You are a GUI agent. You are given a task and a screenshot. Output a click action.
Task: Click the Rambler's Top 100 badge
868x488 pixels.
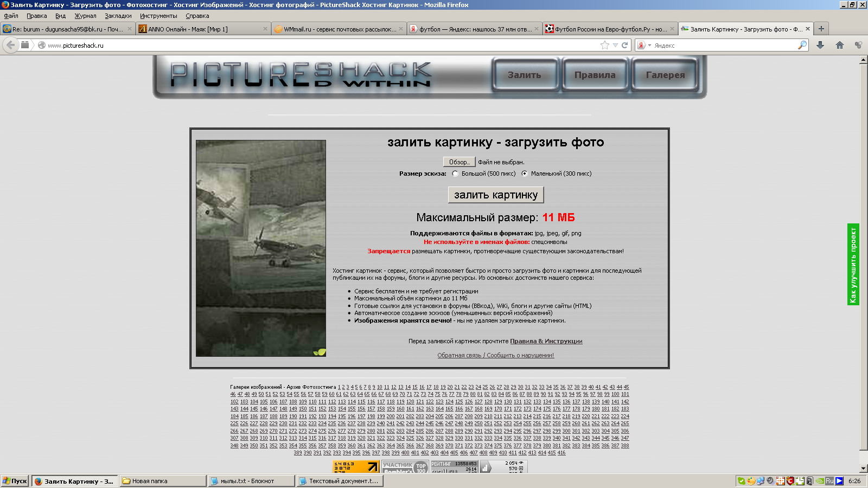point(405,467)
